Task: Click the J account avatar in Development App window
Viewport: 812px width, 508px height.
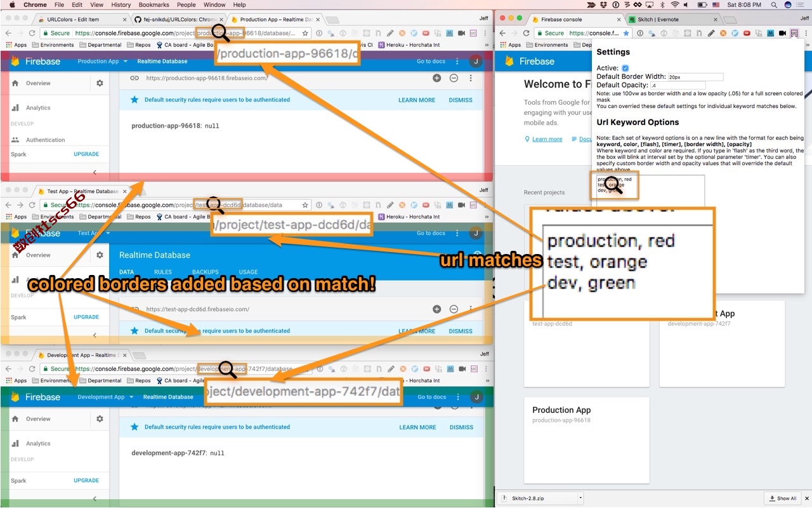Action: pos(476,397)
